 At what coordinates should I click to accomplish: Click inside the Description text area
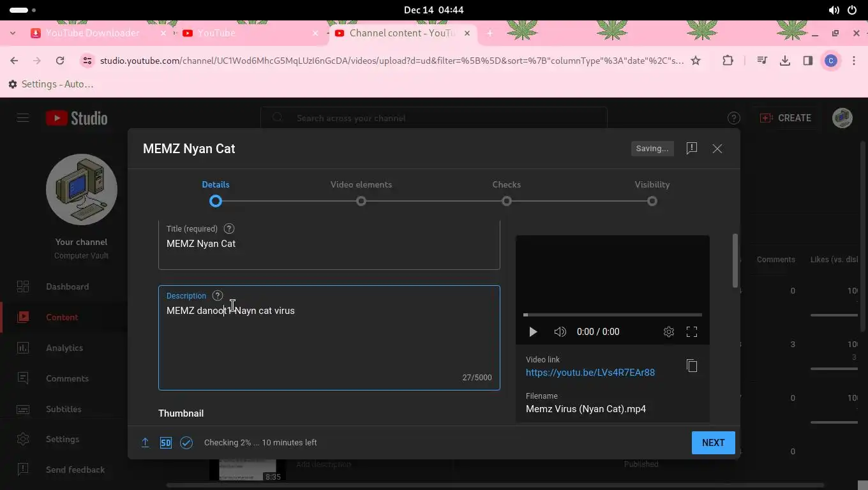[329, 338]
